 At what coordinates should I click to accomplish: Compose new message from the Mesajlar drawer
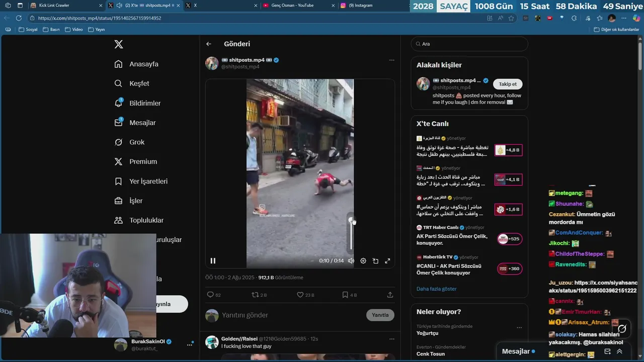pos(607,351)
